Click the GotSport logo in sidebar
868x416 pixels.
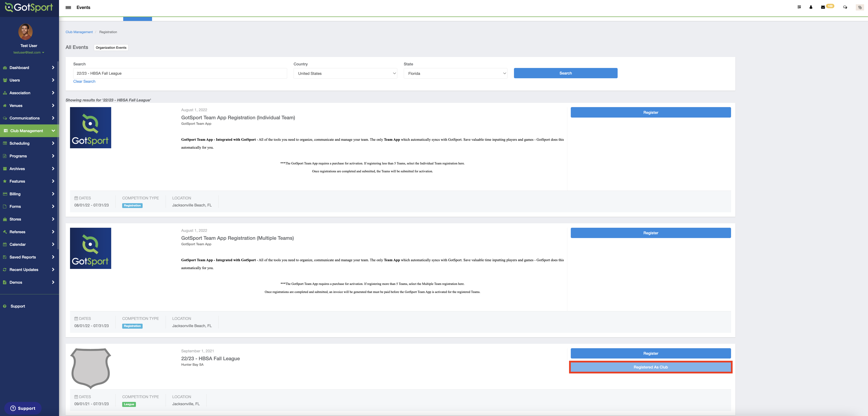(29, 7)
